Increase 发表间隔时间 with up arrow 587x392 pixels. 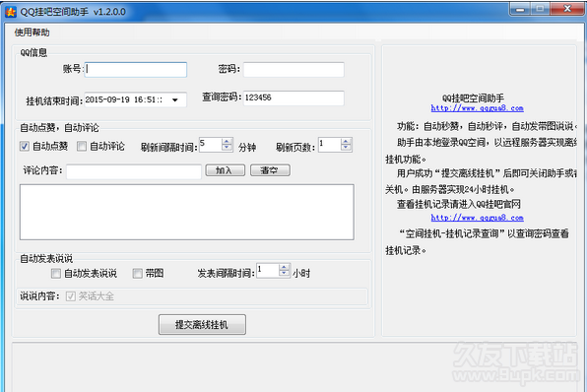284,268
